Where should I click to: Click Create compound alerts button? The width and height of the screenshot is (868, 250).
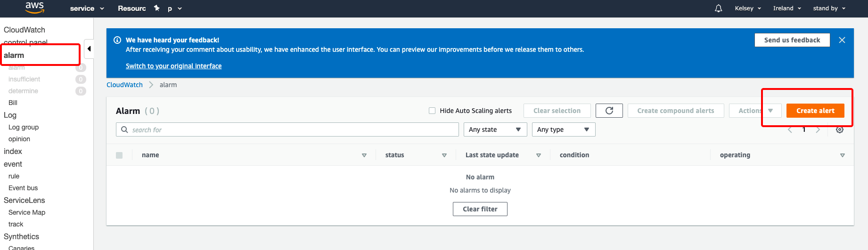(x=676, y=111)
